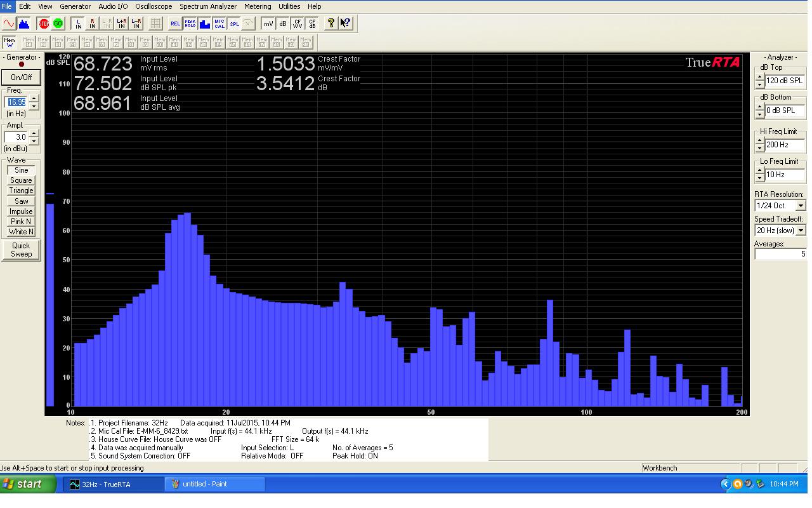This screenshot has height=508, width=812.
Task: Open the Help menu
Action: (x=314, y=6)
